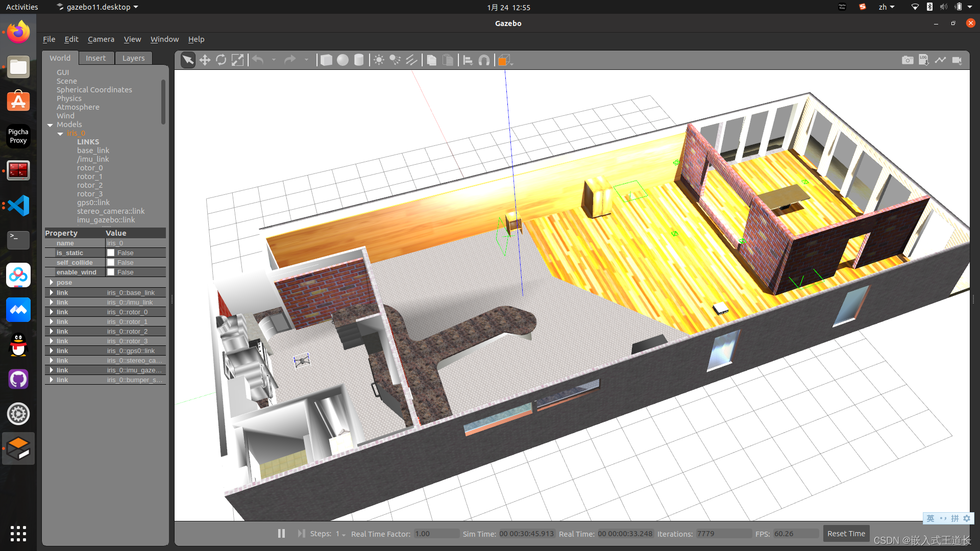The height and width of the screenshot is (551, 980).
Task: Add a point light
Action: (x=379, y=60)
